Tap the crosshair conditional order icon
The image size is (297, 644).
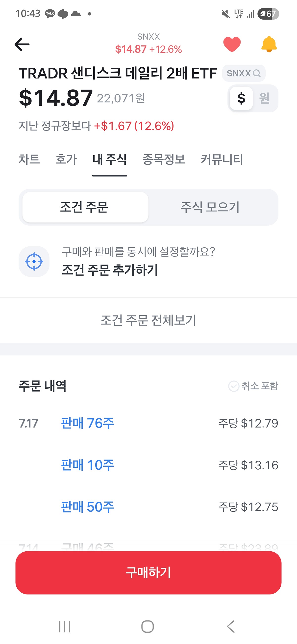coord(34,262)
